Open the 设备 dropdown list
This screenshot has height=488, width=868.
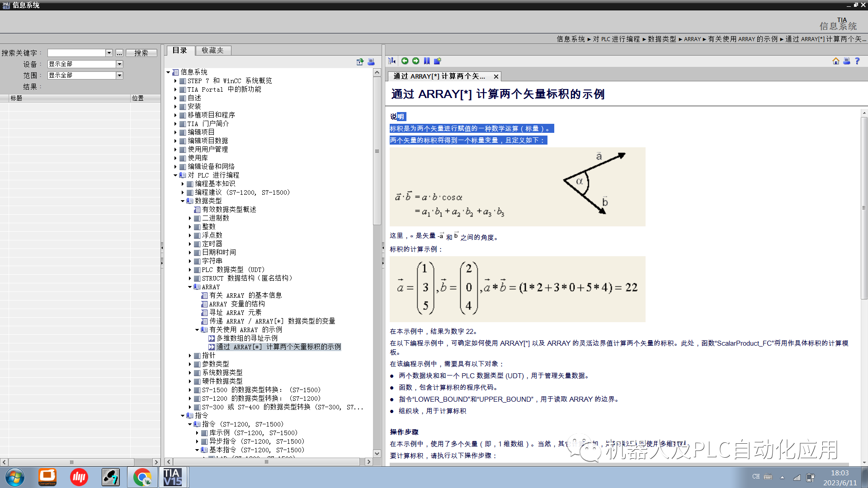[120, 64]
